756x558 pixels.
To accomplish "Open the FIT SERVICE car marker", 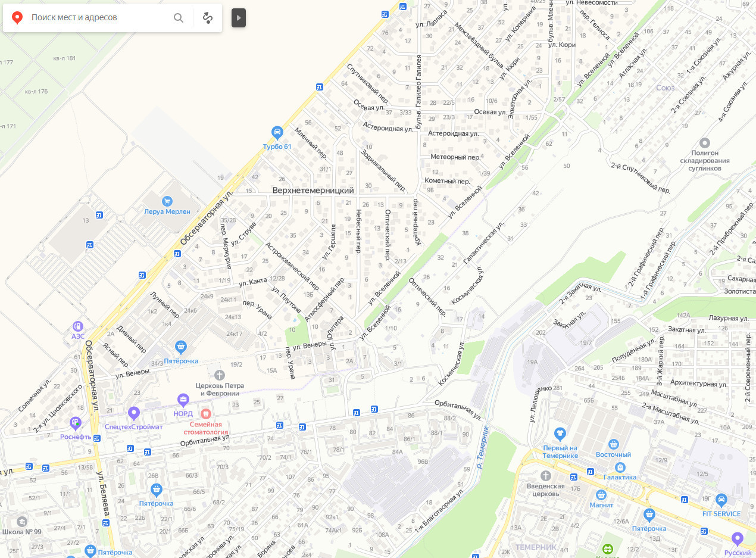I will tap(721, 500).
